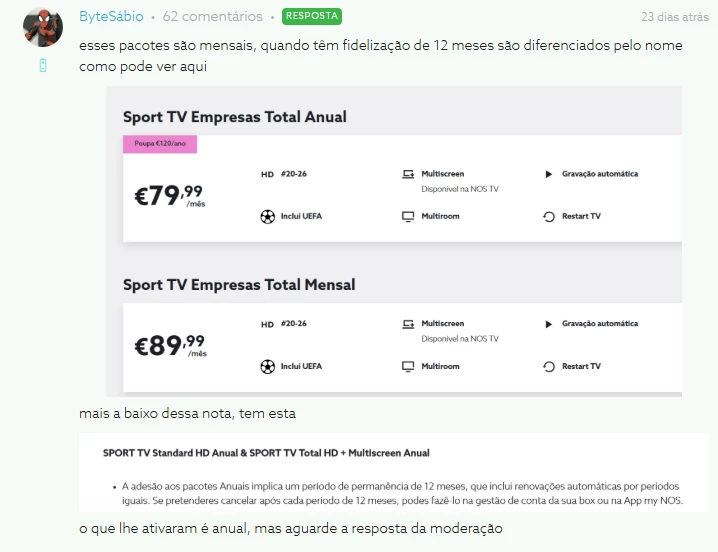718x552 pixels.
Task: Click ByteSábio's Spider-Man avatar
Action: [42, 27]
